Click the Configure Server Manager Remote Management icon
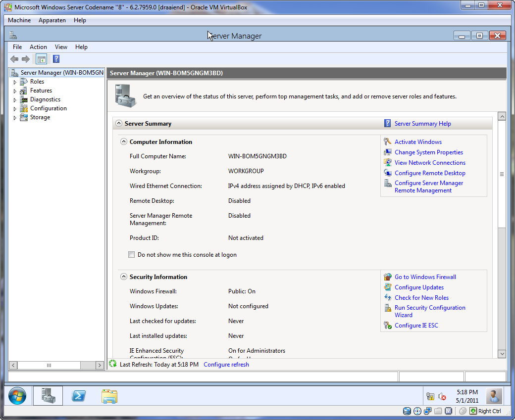The height and width of the screenshot is (420, 515). (388, 183)
